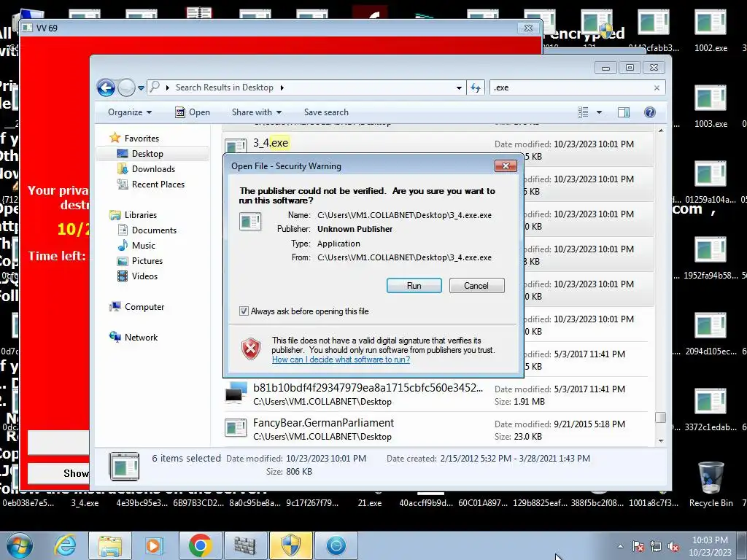Click Save search in the toolbar
This screenshot has height=560, width=747.
click(x=326, y=112)
